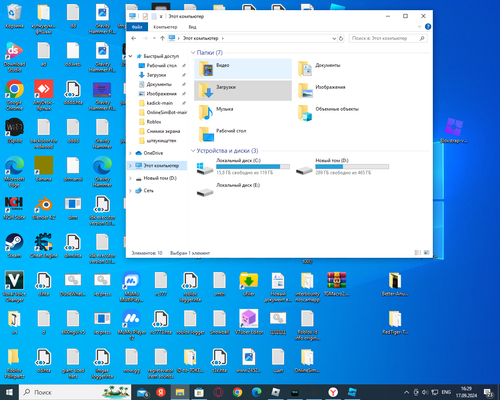Open Opera from the taskbar
The height and width of the screenshot is (400, 500).
click(x=218, y=392)
